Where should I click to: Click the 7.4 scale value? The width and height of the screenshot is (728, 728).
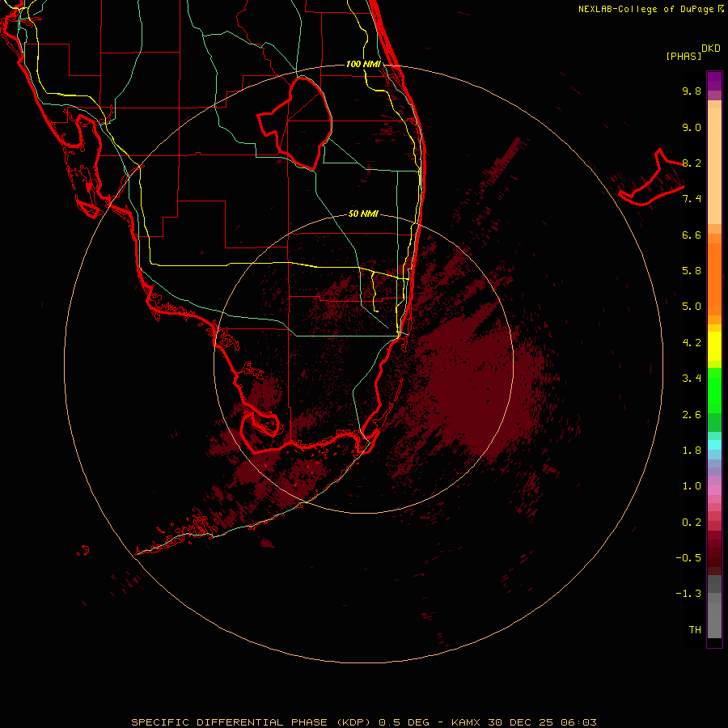(x=692, y=199)
